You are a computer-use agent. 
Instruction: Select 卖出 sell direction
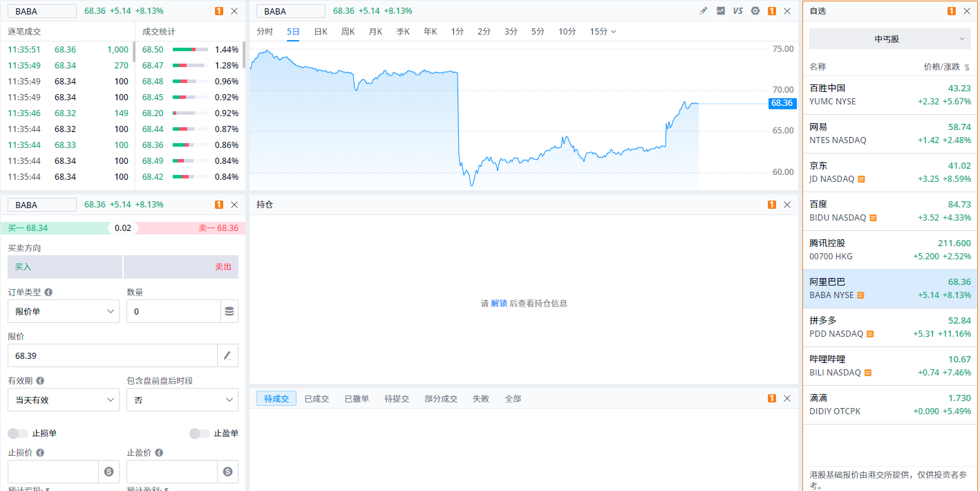tap(181, 267)
